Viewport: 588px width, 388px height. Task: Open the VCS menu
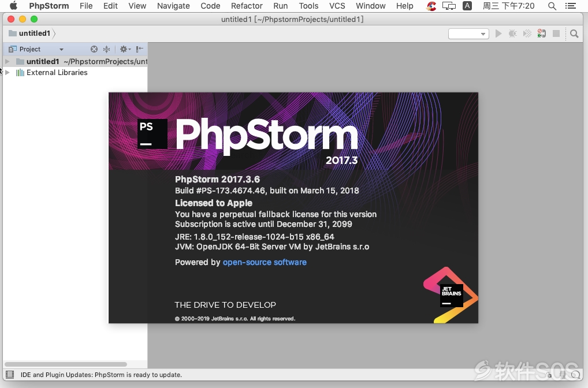point(337,6)
